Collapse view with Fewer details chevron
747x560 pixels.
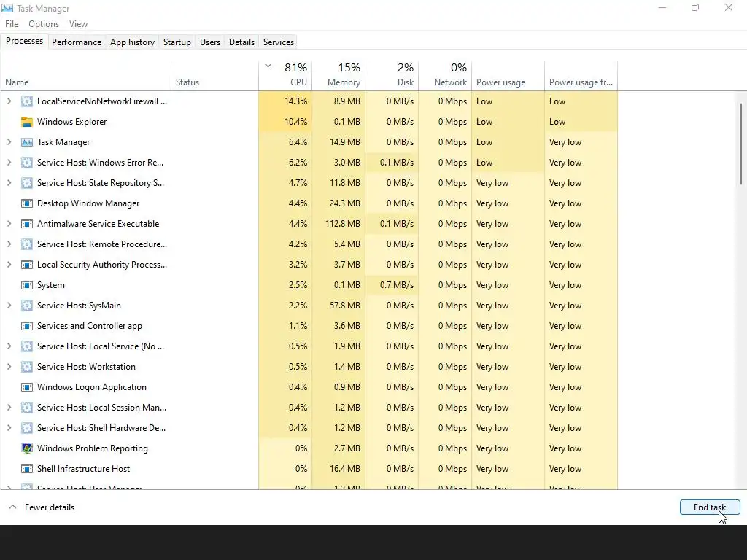13,507
